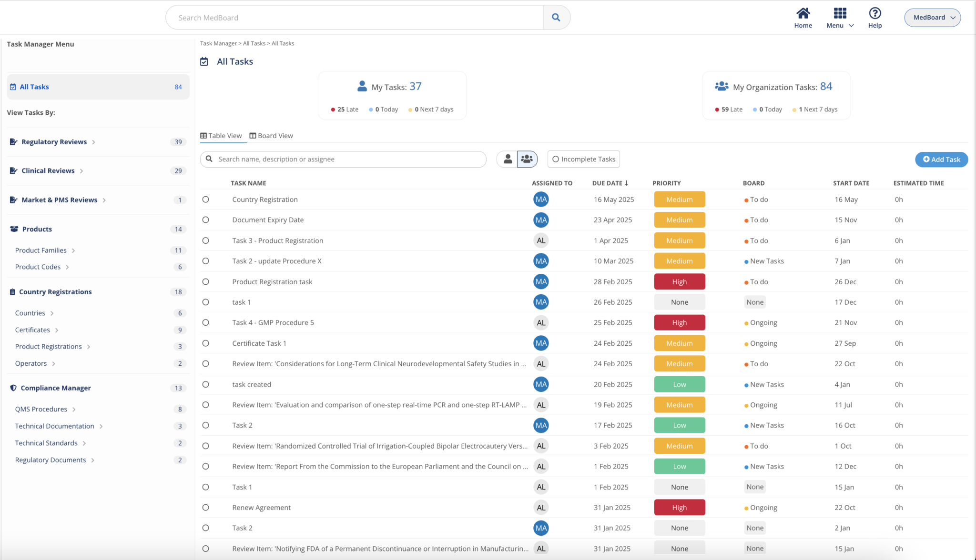Select the Incomplete Tasks radio filter
This screenshot has width=976, height=560.
click(556, 159)
